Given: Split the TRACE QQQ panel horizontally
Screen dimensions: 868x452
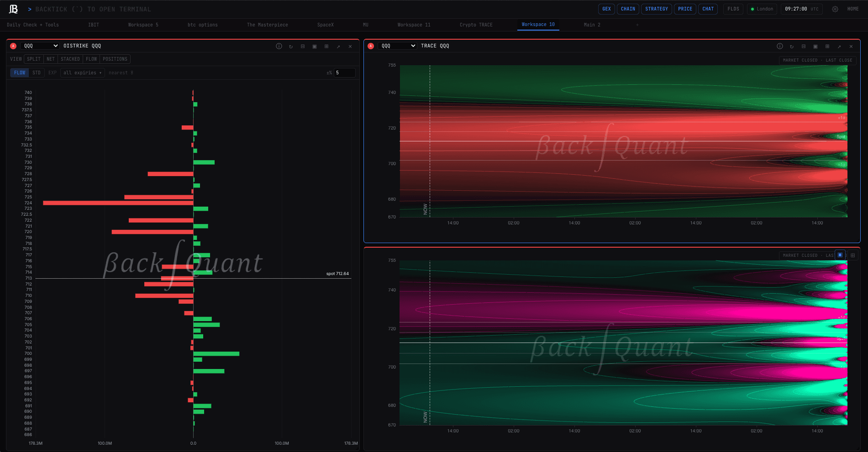Looking at the screenshot, I should (804, 46).
